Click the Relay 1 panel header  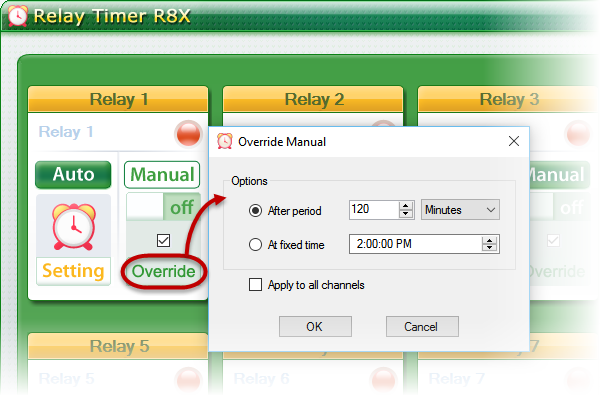(x=118, y=99)
